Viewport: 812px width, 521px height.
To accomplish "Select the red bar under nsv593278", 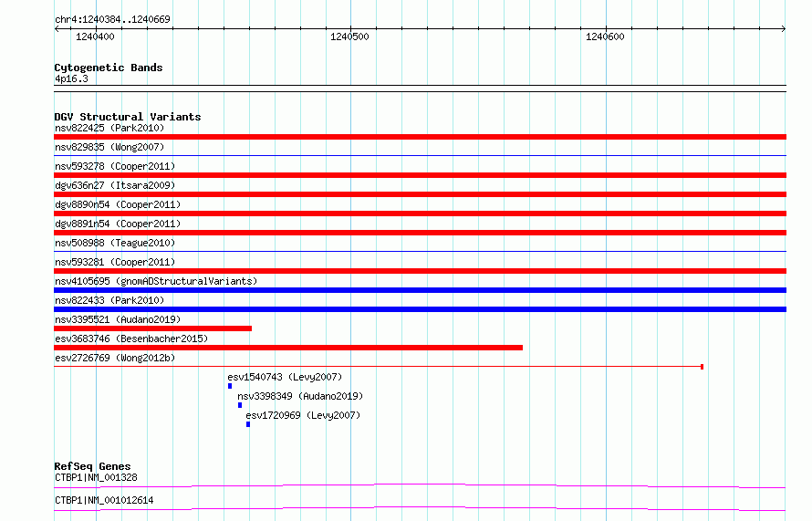I will tap(420, 175).
